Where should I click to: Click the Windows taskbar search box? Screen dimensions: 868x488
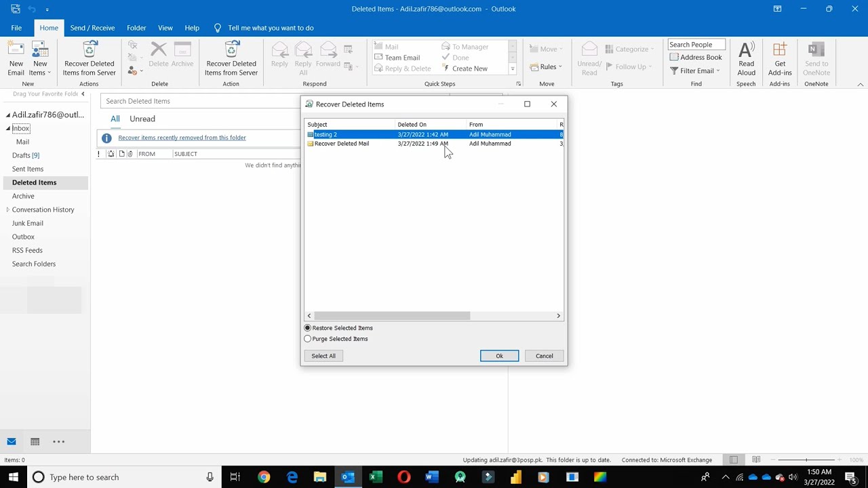125,477
